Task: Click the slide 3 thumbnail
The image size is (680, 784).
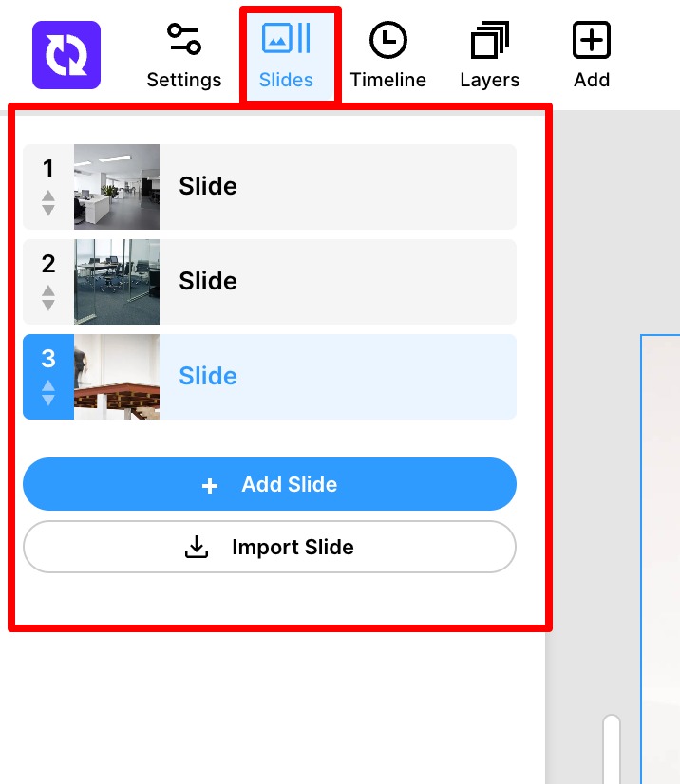Action: point(117,377)
